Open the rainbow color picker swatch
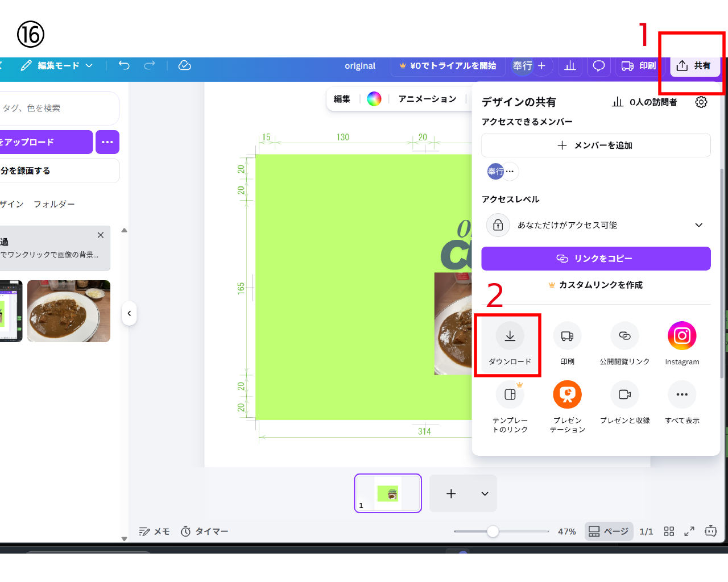This screenshot has height=582, width=728. click(374, 99)
